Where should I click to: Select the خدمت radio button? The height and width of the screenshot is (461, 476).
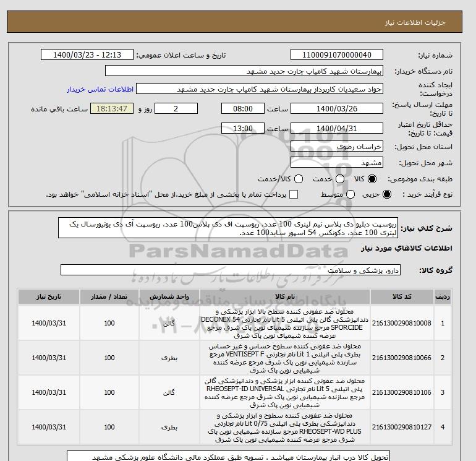coord(340,179)
